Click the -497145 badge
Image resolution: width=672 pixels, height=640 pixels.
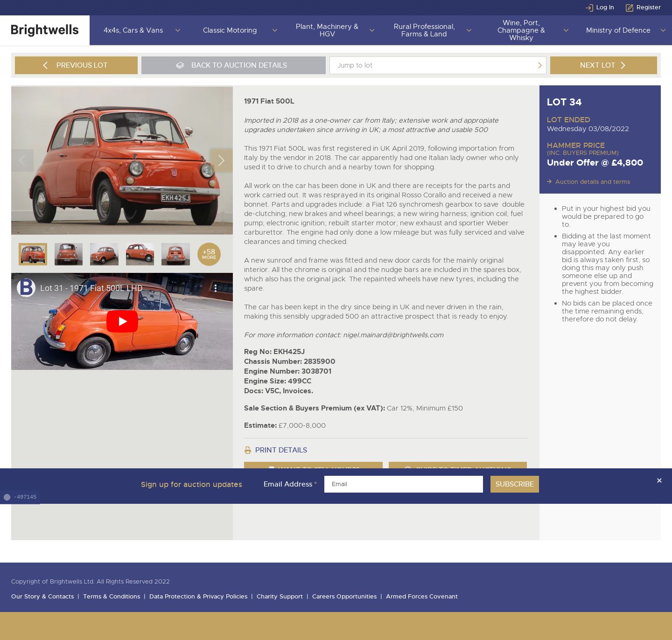[20, 497]
